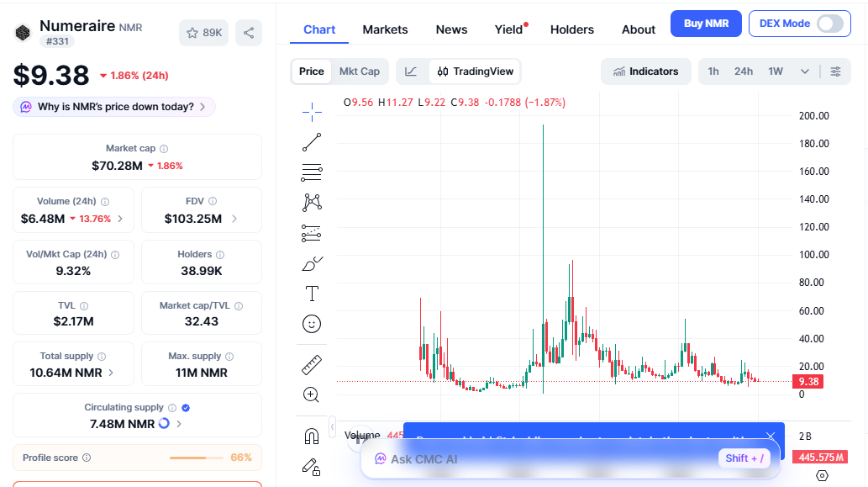
Task: Click the zoom in magnifier tool
Action: click(312, 394)
